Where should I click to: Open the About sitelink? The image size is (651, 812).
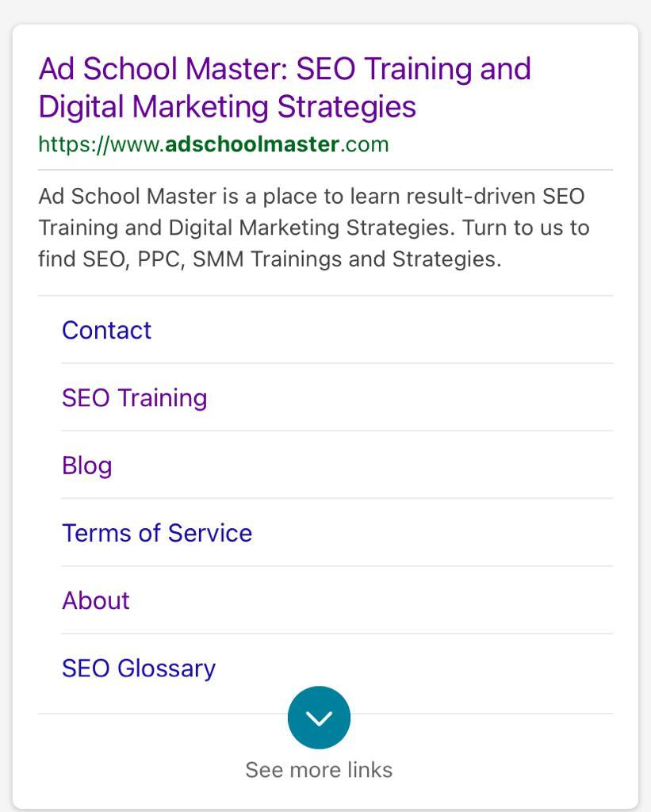click(x=96, y=601)
